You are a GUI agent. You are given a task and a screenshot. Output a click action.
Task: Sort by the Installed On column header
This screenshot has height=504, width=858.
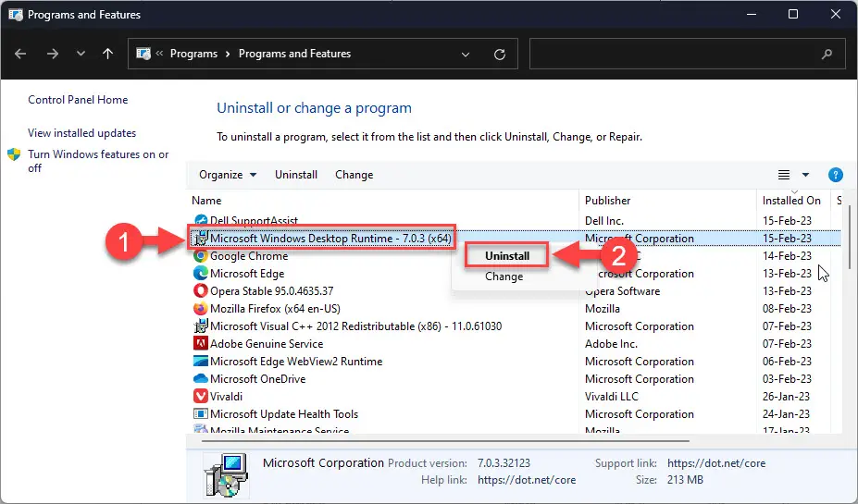(791, 201)
